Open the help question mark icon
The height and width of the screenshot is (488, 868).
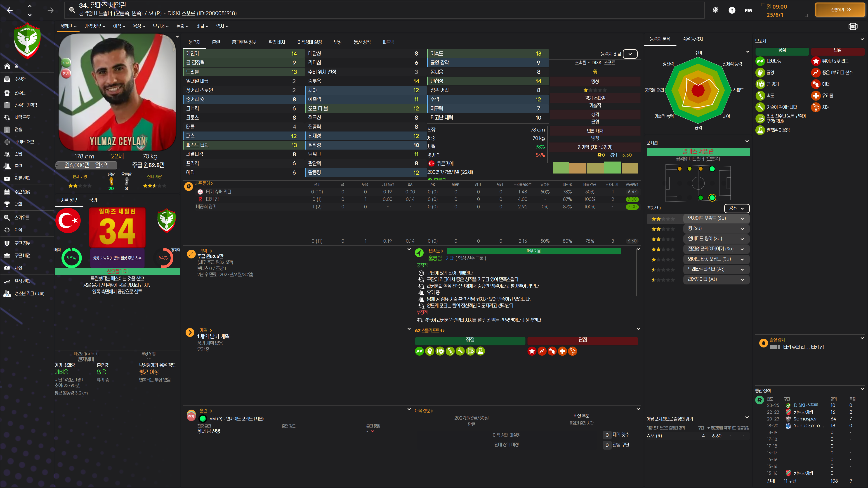(x=731, y=10)
